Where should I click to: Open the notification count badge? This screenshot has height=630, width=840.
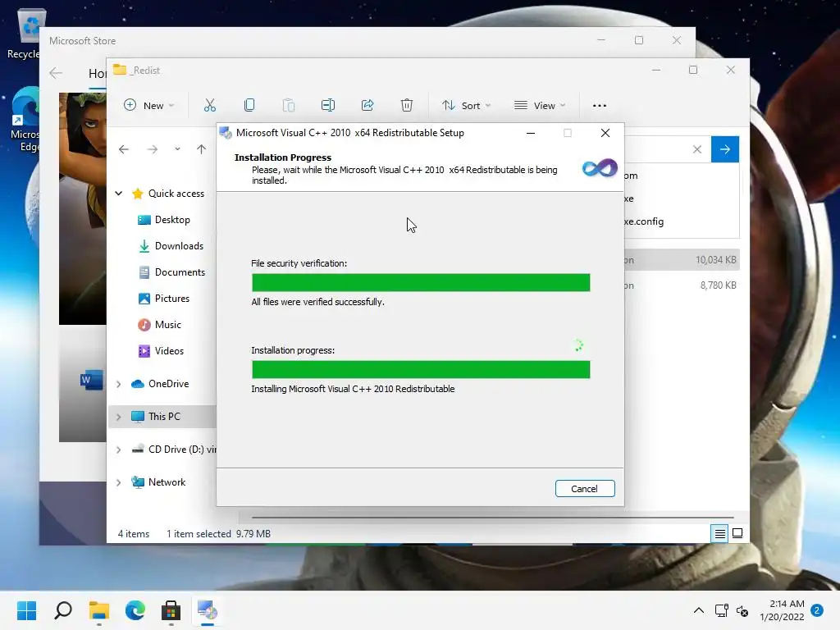pyautogui.click(x=817, y=610)
